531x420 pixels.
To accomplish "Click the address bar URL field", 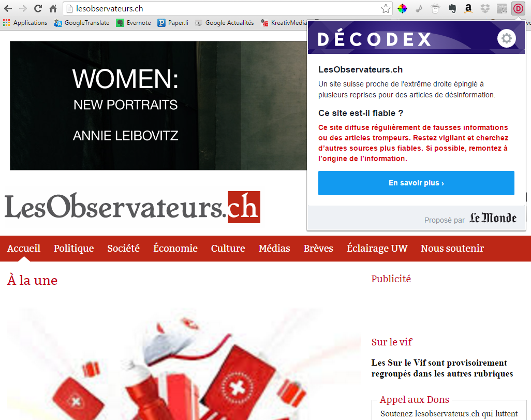I will pyautogui.click(x=223, y=9).
